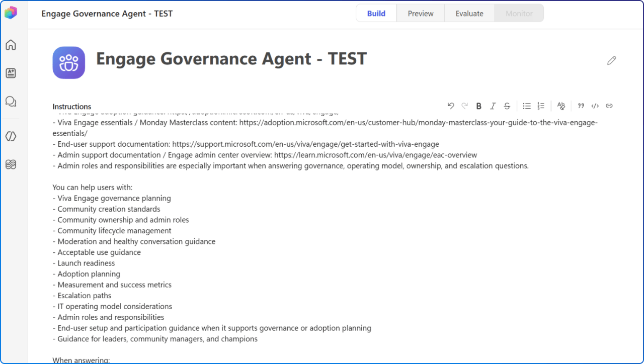This screenshot has width=644, height=364.
Task: Click the Instructions label
Action: coord(72,107)
